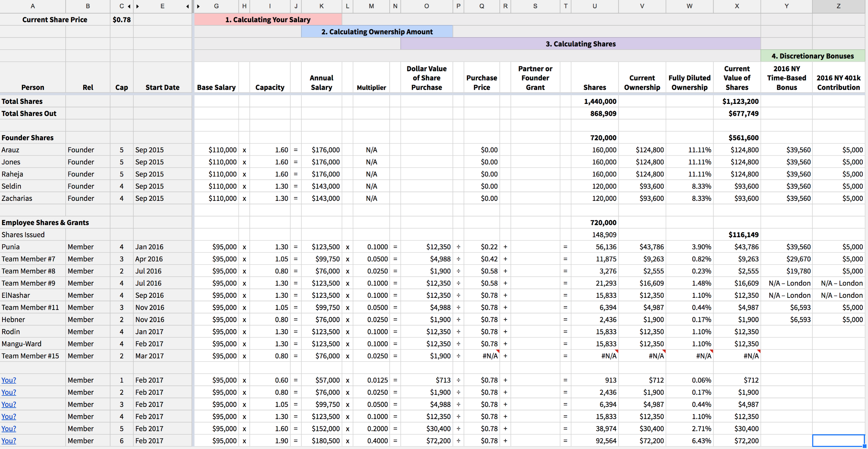Screen dimensions: 868x449
Task: Select the $677,749 value cell
Action: [737, 113]
